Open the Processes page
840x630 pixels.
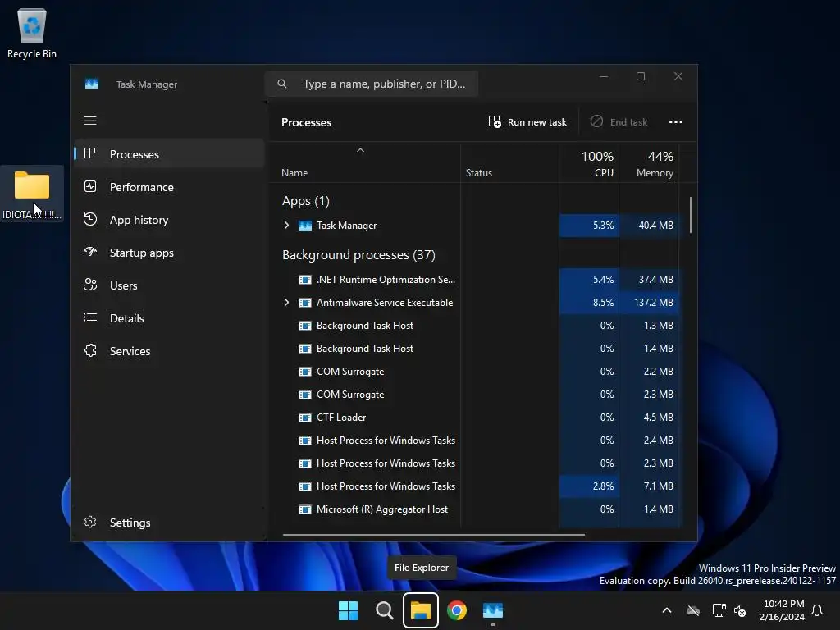(169, 154)
